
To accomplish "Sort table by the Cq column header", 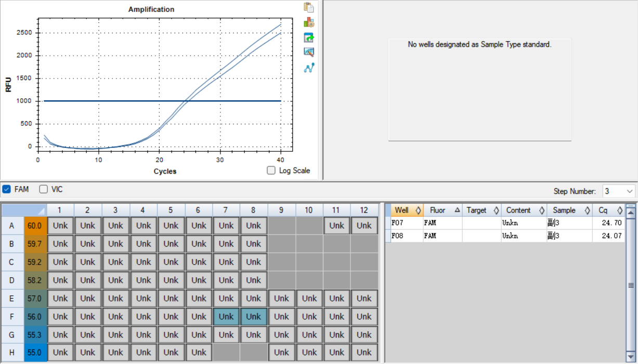I will (609, 210).
